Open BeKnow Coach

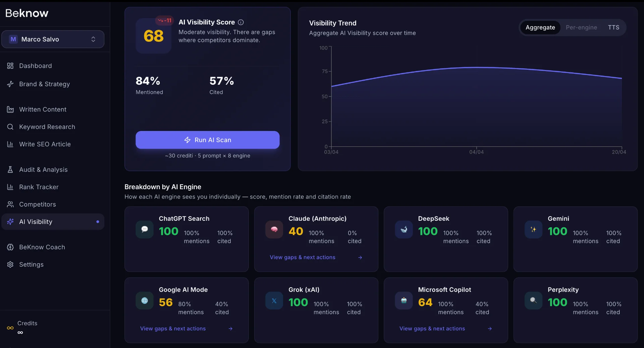(53, 247)
